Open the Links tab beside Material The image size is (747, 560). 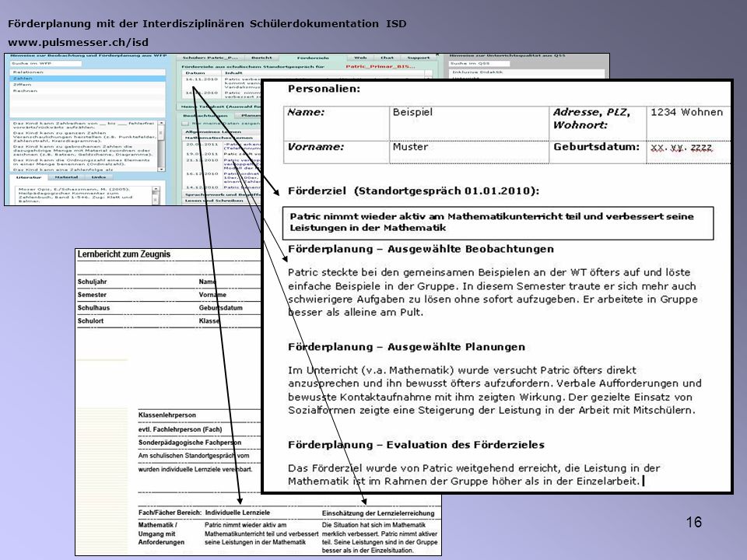(x=99, y=177)
